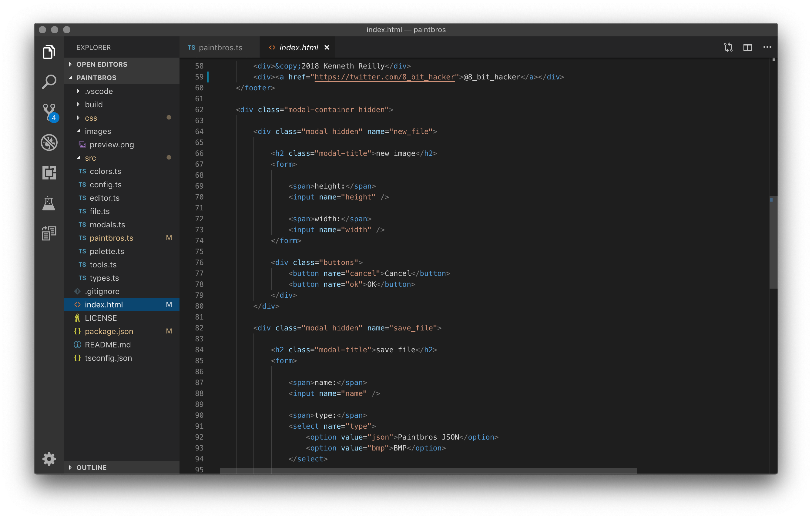This screenshot has height=519, width=812.
Task: Switch to the paintbros.ts tab
Action: click(x=221, y=48)
